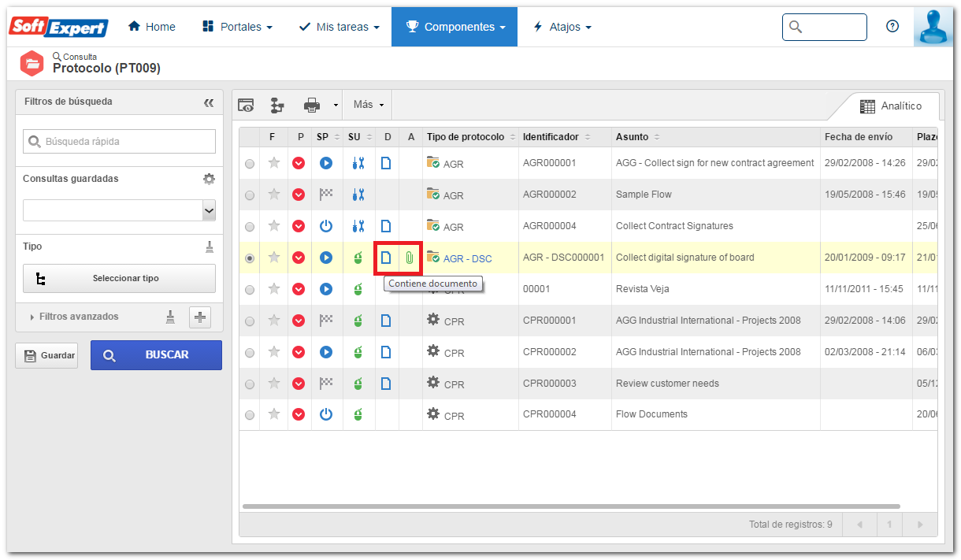Expand the Filtros avanzados section

(74, 317)
